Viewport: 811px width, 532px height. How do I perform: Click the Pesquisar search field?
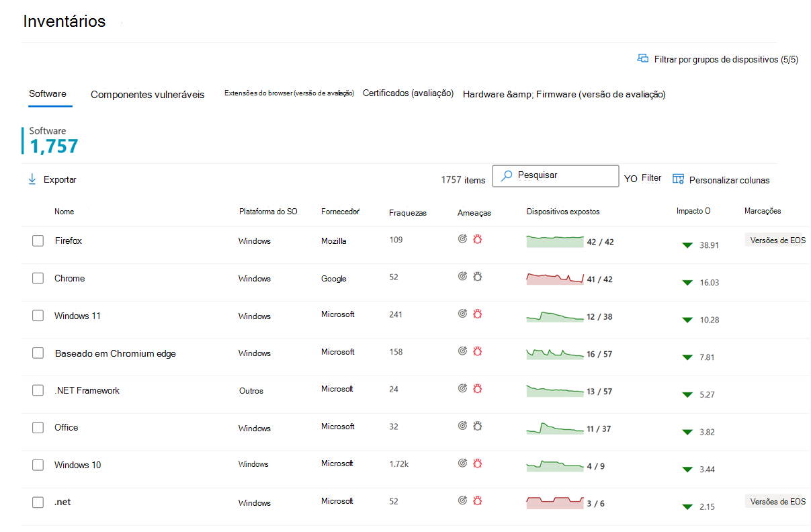(x=563, y=175)
